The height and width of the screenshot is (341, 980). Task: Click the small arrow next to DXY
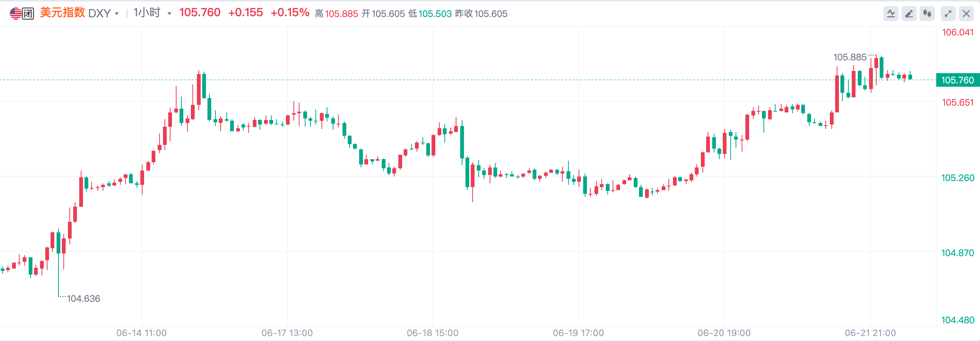pyautogui.click(x=117, y=14)
